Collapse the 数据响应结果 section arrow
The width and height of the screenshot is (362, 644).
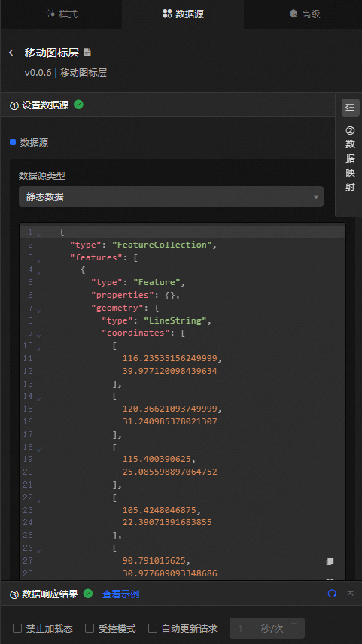coord(351,594)
